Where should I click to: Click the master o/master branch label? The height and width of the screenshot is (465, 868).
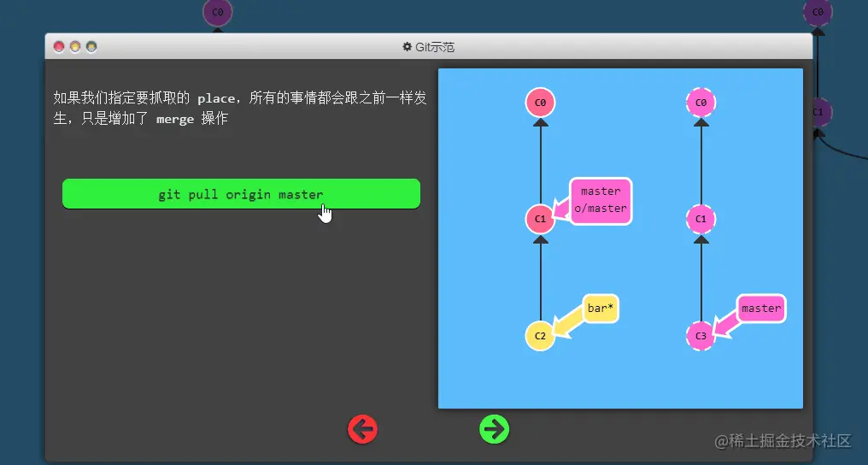(x=601, y=200)
